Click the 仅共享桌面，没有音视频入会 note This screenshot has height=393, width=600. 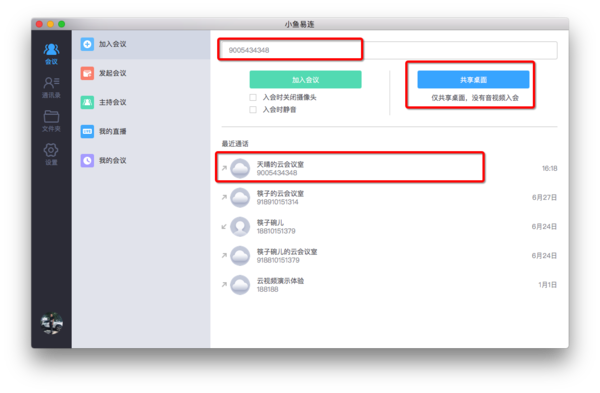click(x=475, y=98)
